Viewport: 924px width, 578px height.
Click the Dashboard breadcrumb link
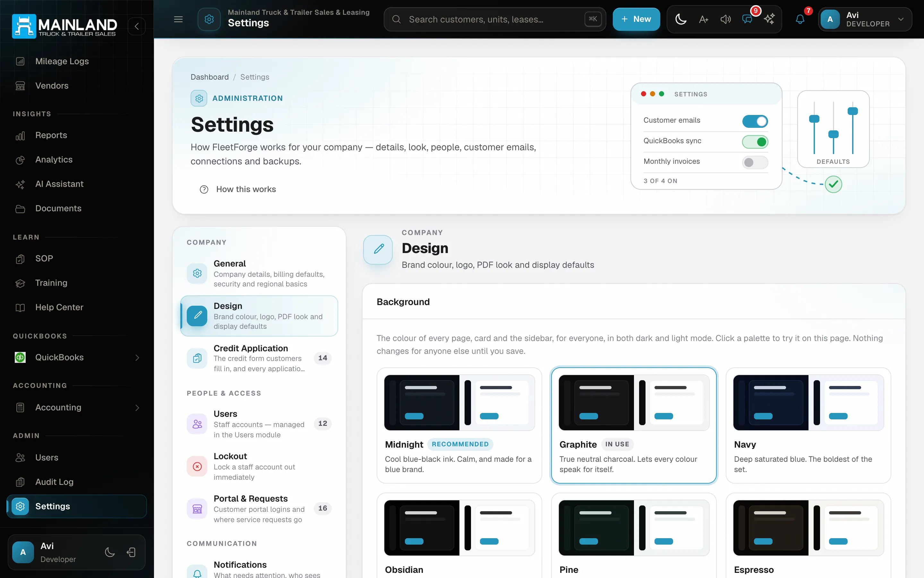click(210, 77)
